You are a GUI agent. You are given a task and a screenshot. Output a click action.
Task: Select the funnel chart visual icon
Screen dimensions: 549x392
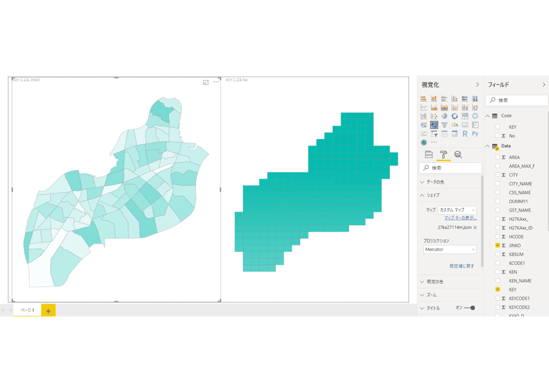pyautogui.click(x=444, y=125)
